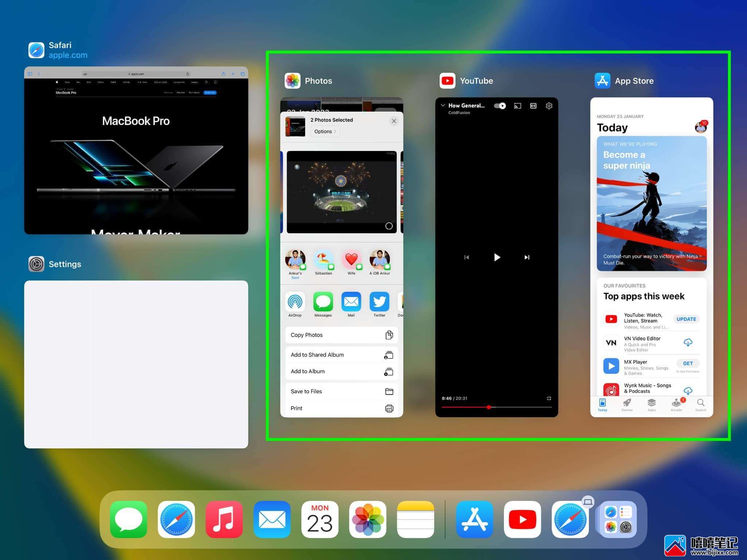The width and height of the screenshot is (747, 560).
Task: Select Print in share sheet
Action: click(x=342, y=408)
